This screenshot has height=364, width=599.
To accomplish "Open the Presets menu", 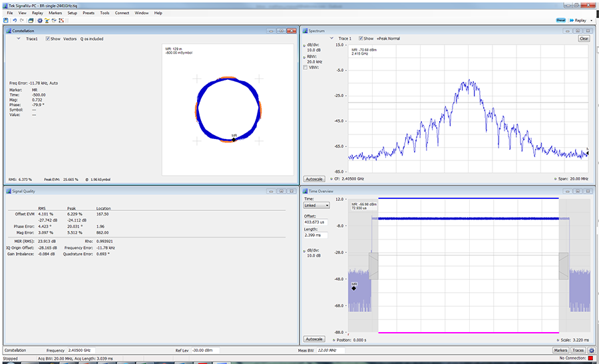I will point(89,13).
